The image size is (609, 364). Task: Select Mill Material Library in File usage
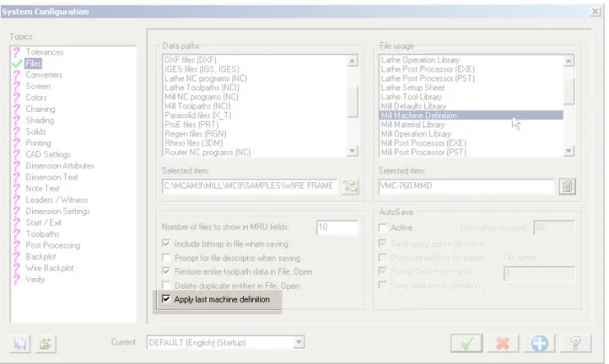pyautogui.click(x=412, y=125)
